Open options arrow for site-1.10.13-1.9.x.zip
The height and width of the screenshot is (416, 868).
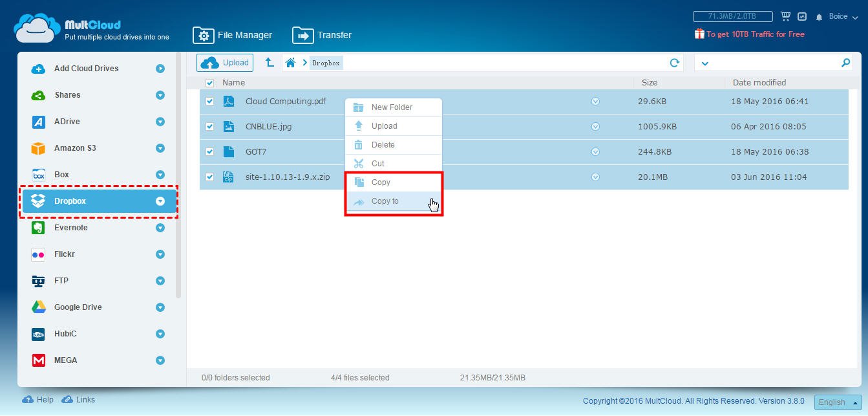pyautogui.click(x=596, y=177)
